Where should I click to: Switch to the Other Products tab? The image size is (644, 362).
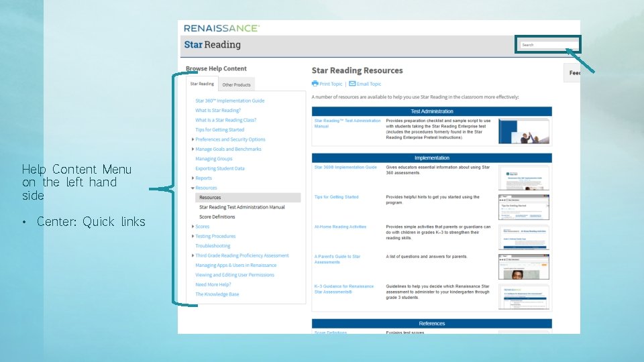click(237, 84)
